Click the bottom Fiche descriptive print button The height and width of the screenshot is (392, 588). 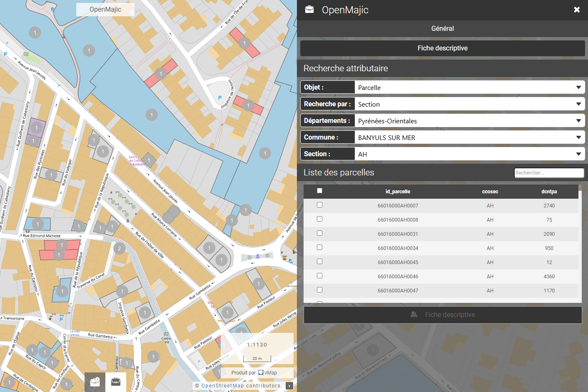[x=443, y=315]
